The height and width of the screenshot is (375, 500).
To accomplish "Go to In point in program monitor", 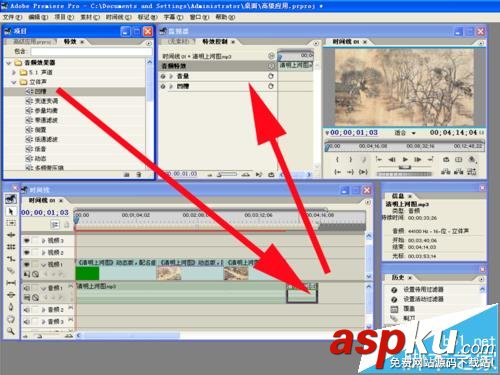I will pos(338,172).
